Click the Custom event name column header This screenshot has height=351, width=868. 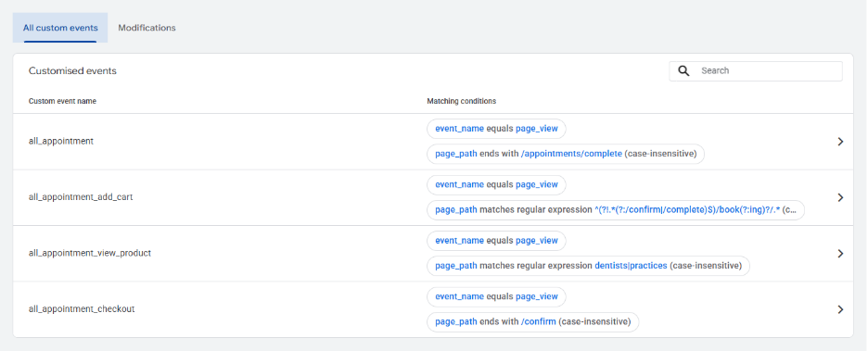point(62,101)
